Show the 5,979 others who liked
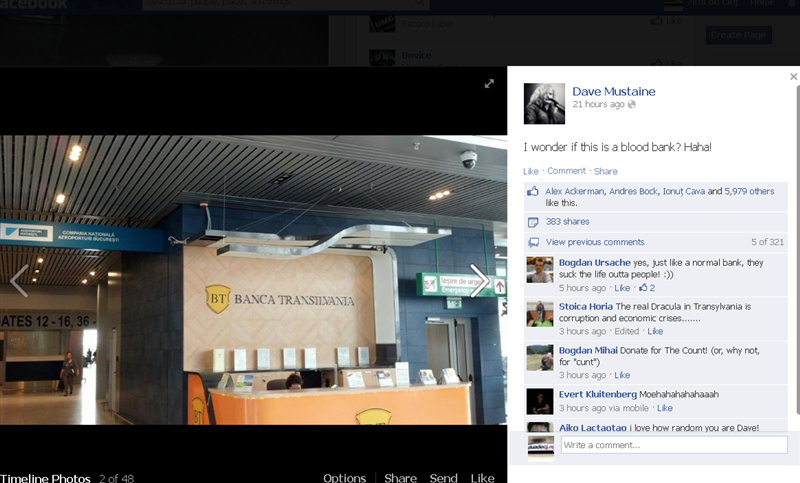This screenshot has width=800, height=483. pos(749,191)
